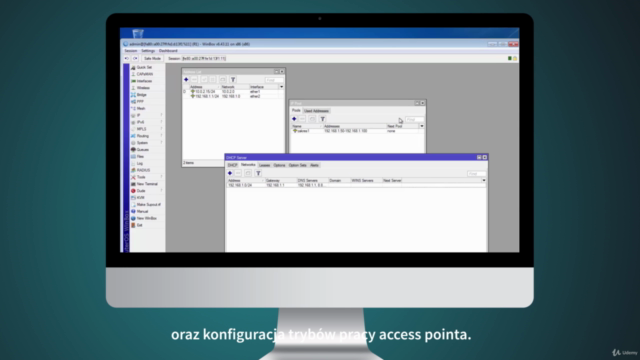The image size is (640, 360).
Task: Click the filter icon in IP Pool window
Action: [322, 119]
